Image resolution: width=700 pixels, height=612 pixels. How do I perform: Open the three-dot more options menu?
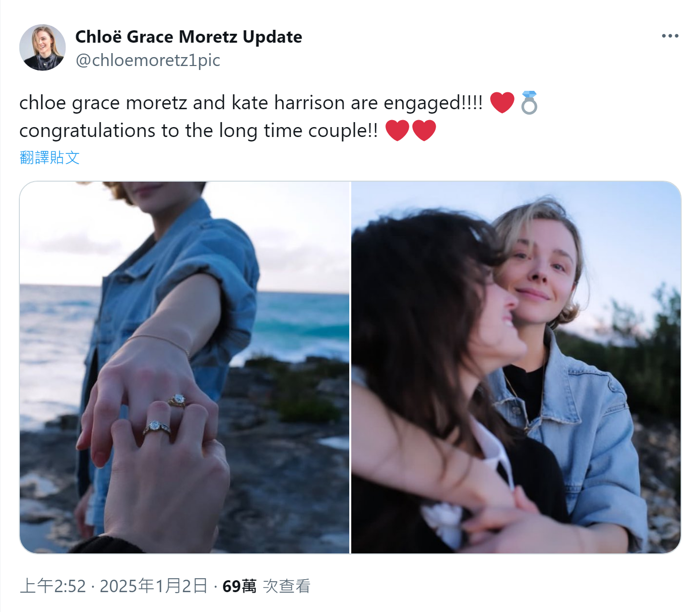[670, 36]
